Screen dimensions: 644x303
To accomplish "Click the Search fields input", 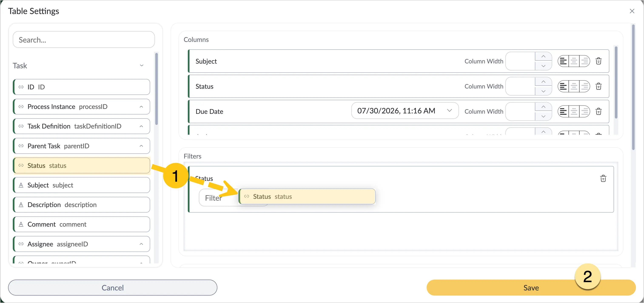I will [84, 40].
